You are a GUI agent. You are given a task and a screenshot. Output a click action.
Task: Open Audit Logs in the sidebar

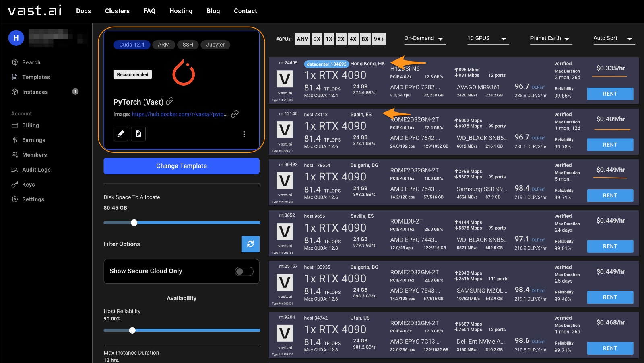click(x=36, y=170)
